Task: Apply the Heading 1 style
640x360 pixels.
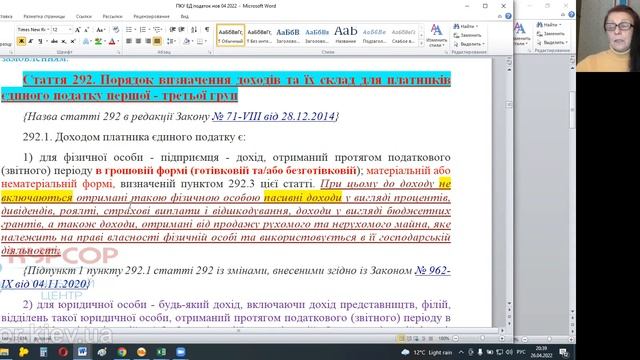Action: pos(288,35)
